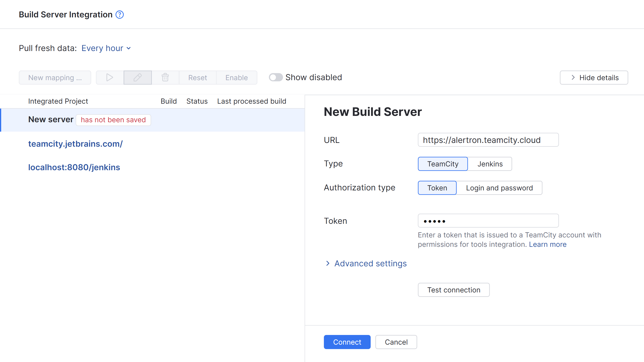Click the Reset toolbar item
644x362 pixels.
(197, 78)
